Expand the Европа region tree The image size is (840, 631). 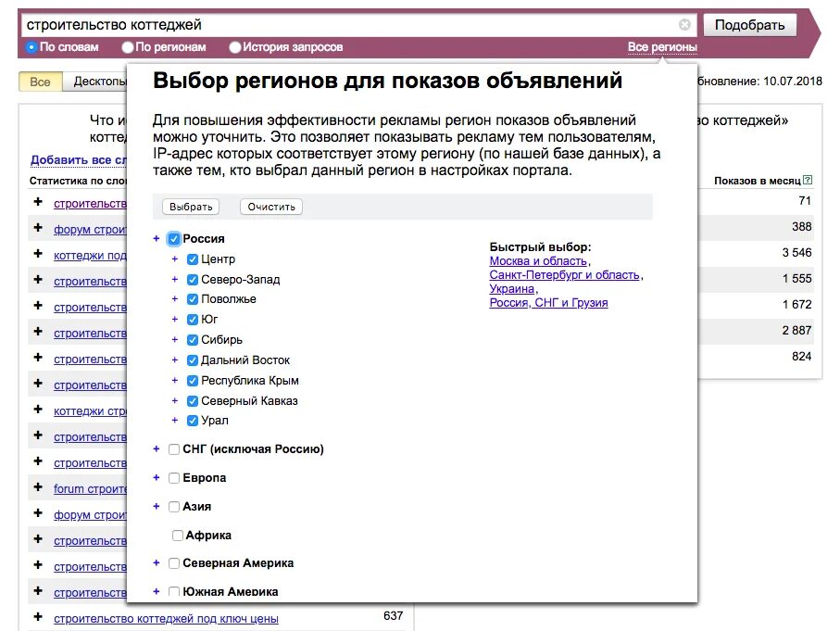tap(157, 477)
